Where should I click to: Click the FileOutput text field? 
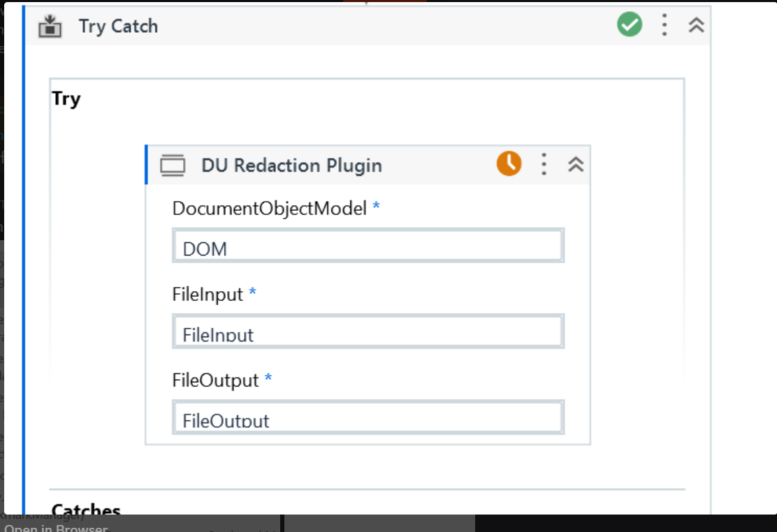(368, 418)
